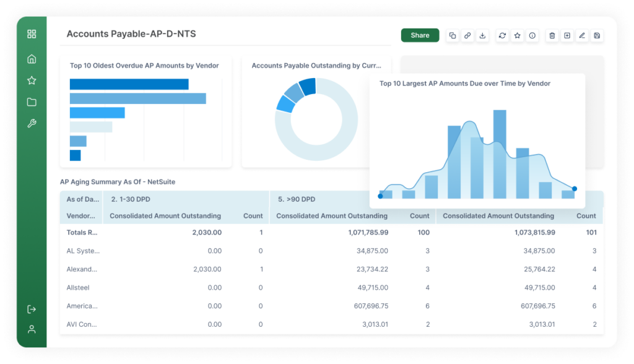Select the Home icon in the sidebar
The width and height of the screenshot is (634, 364).
(32, 58)
